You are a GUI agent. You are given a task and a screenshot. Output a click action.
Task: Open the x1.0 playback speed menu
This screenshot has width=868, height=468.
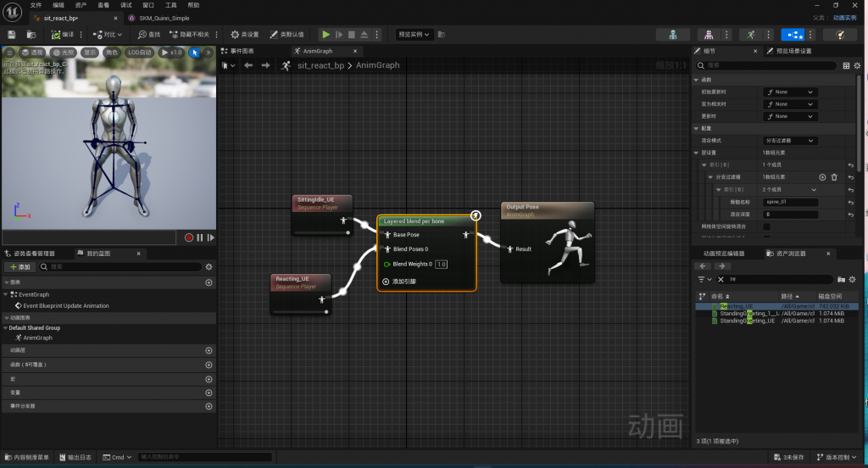pyautogui.click(x=171, y=53)
